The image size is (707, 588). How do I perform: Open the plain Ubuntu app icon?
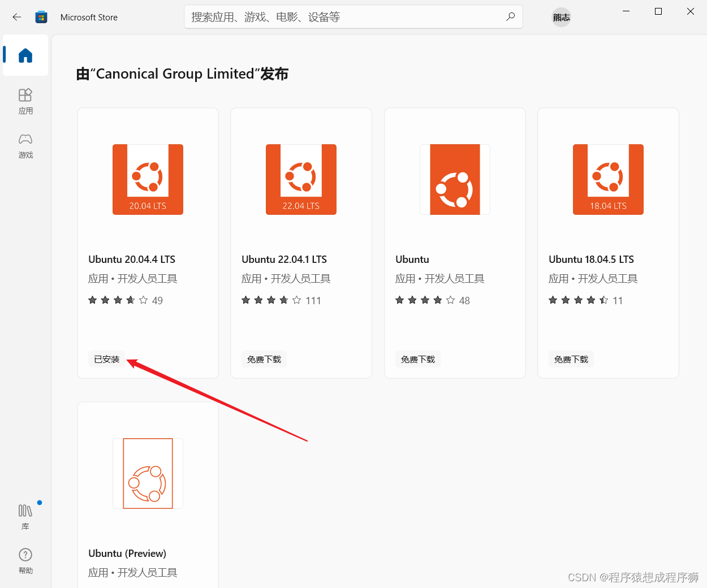coord(455,179)
